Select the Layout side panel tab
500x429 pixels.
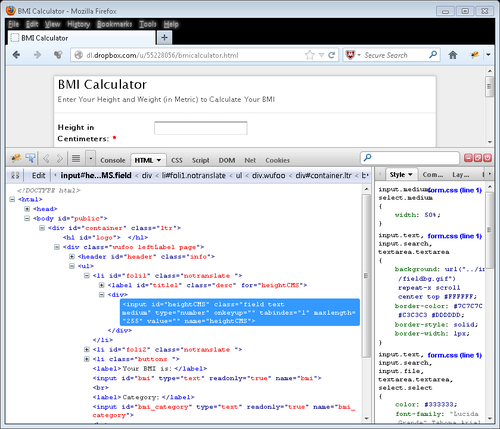click(460, 175)
